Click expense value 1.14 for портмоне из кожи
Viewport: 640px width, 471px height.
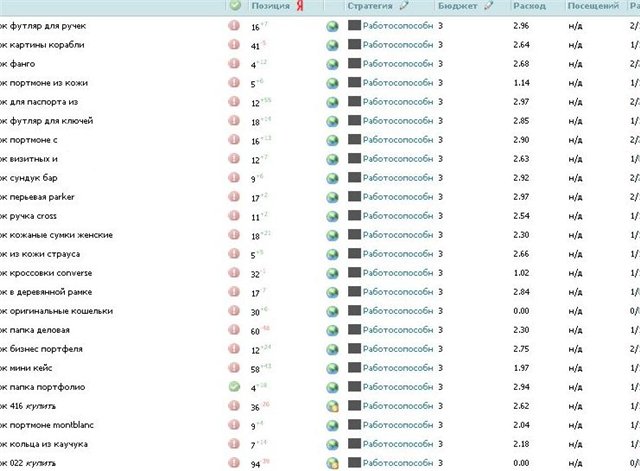tap(521, 83)
